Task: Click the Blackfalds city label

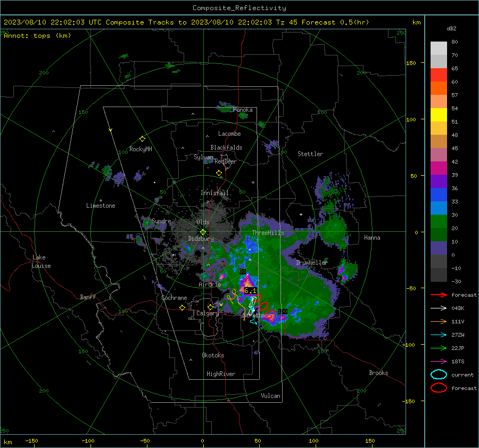Action: pyautogui.click(x=226, y=148)
